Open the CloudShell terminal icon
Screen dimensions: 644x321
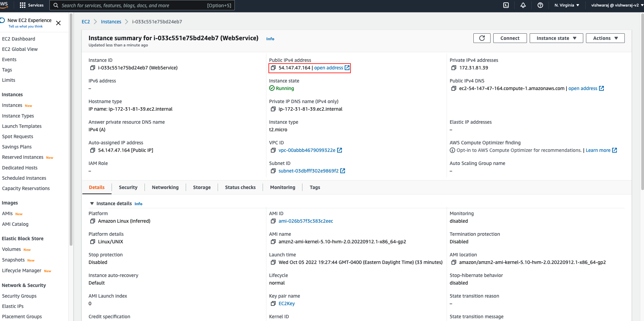(506, 5)
